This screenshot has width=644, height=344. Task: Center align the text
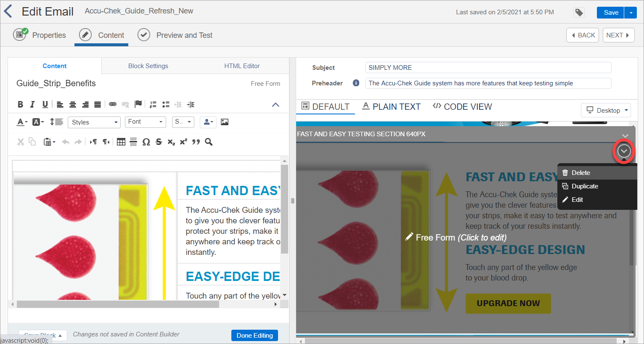coord(73,104)
